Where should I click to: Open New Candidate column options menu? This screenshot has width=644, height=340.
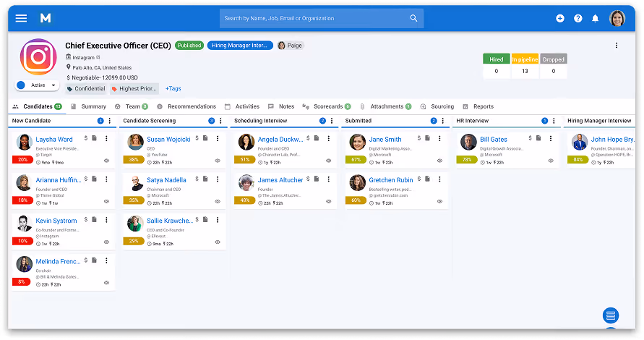point(110,121)
